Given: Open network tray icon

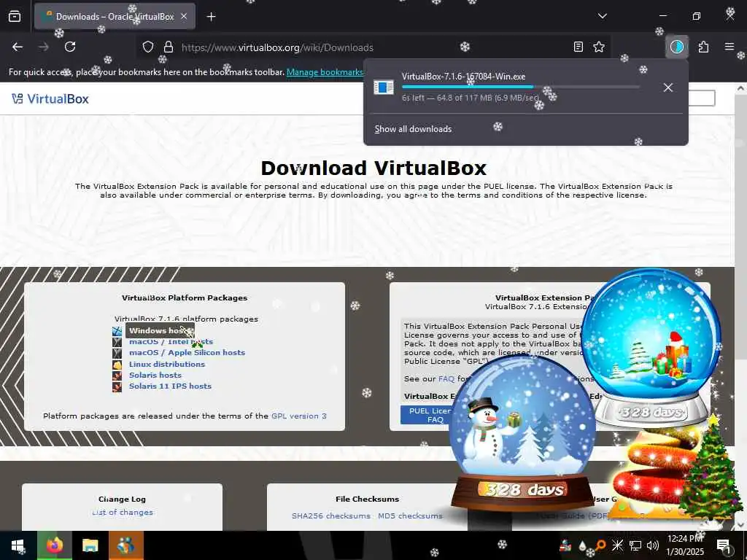Looking at the screenshot, I should (x=635, y=545).
